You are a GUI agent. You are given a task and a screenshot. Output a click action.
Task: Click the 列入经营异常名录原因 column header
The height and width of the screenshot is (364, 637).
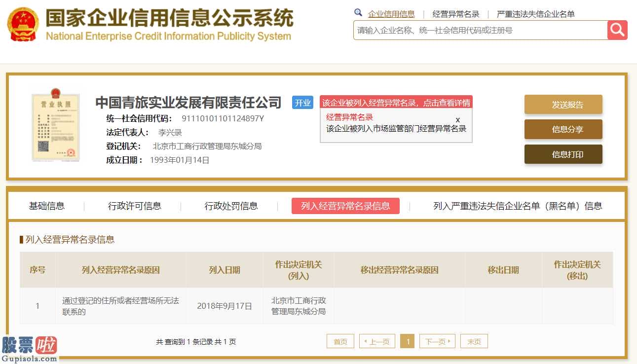[x=121, y=270]
